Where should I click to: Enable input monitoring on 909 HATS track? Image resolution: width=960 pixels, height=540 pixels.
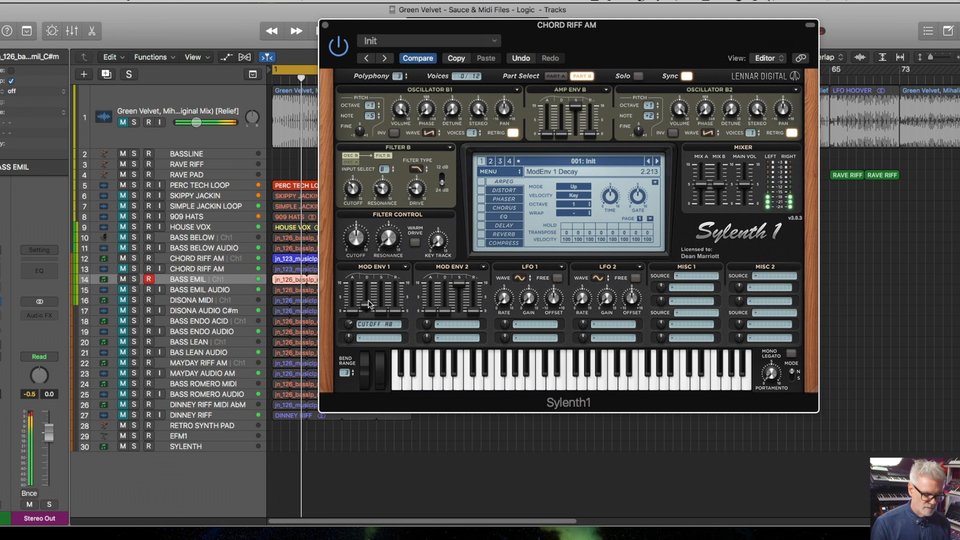160,217
